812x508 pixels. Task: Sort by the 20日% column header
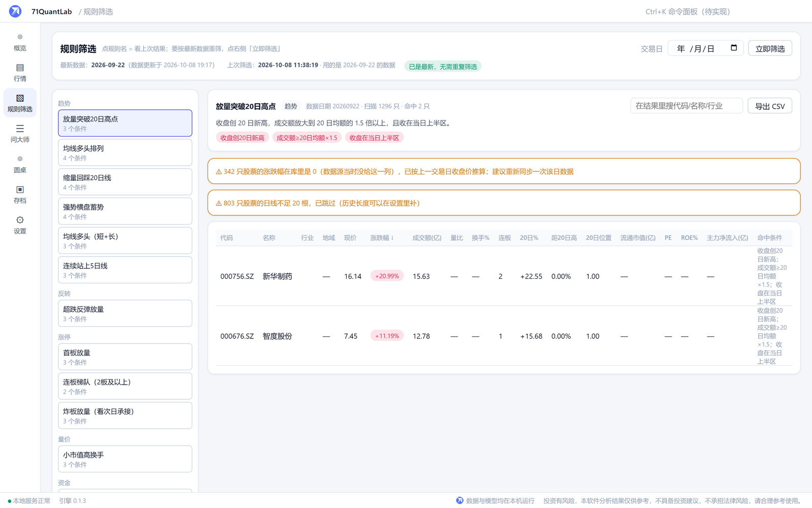529,238
